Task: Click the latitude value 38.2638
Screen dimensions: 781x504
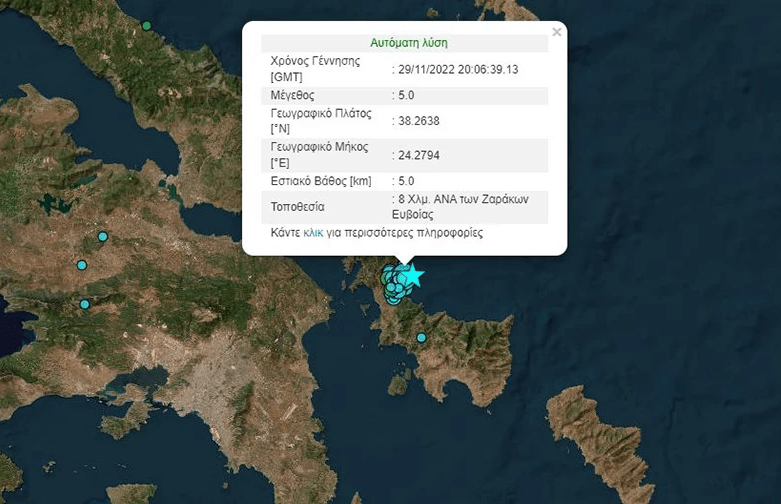Action: click(419, 121)
